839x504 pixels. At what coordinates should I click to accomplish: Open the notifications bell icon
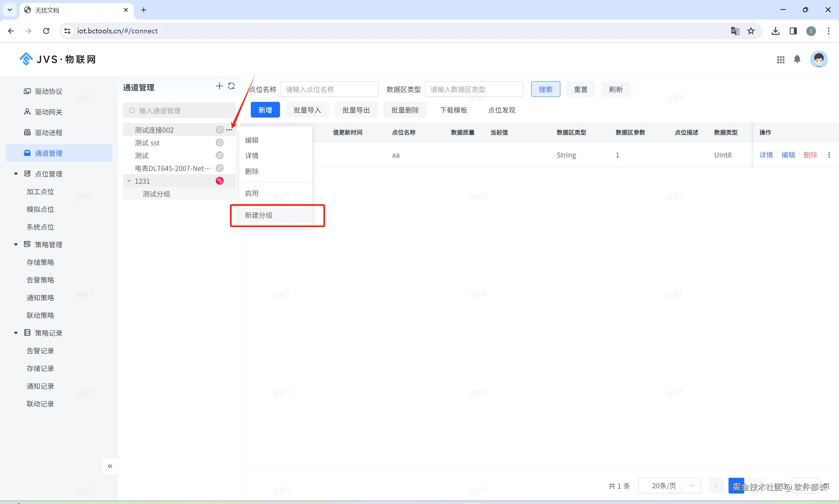point(797,59)
